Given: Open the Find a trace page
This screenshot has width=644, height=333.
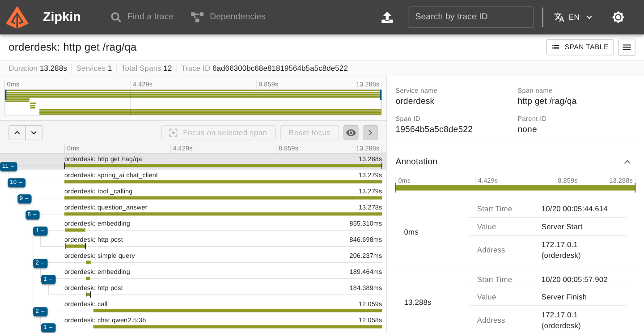Looking at the screenshot, I should pyautogui.click(x=142, y=17).
